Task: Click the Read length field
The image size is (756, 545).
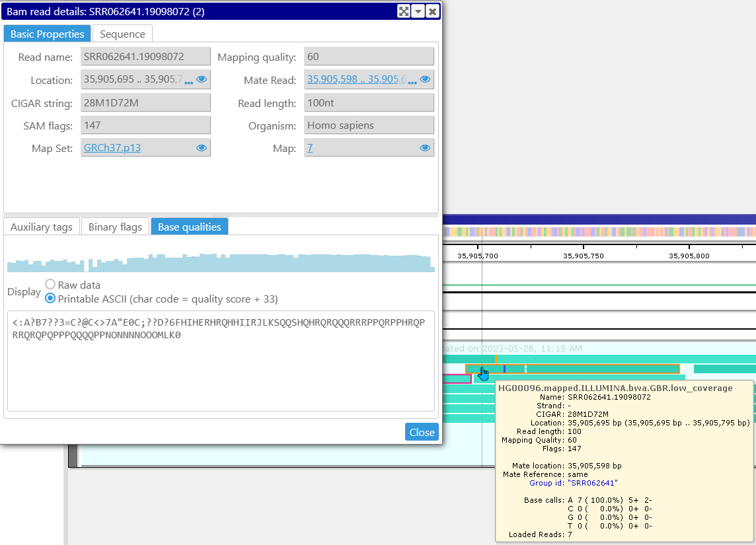Action: [x=369, y=102]
